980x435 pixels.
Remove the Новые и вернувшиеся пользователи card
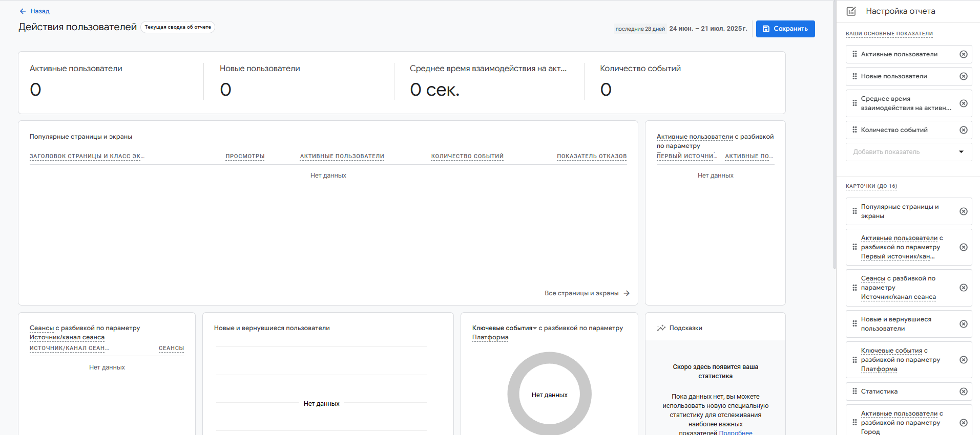pos(964,324)
